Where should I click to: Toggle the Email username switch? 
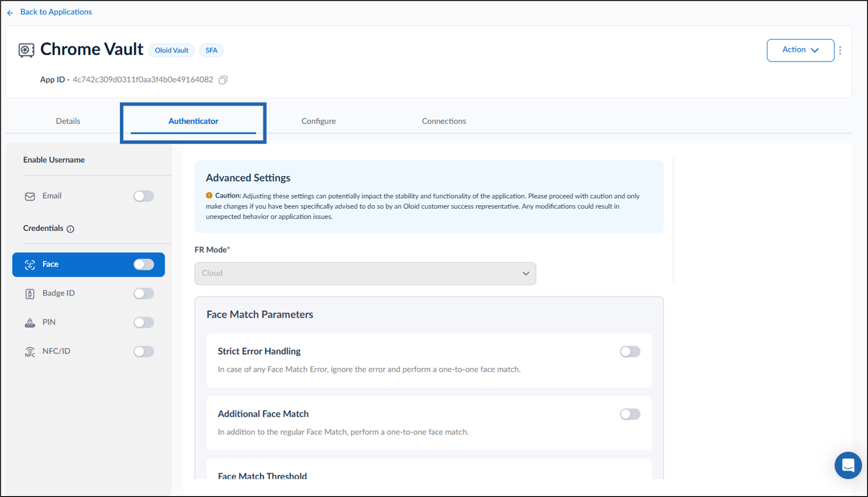tap(144, 196)
